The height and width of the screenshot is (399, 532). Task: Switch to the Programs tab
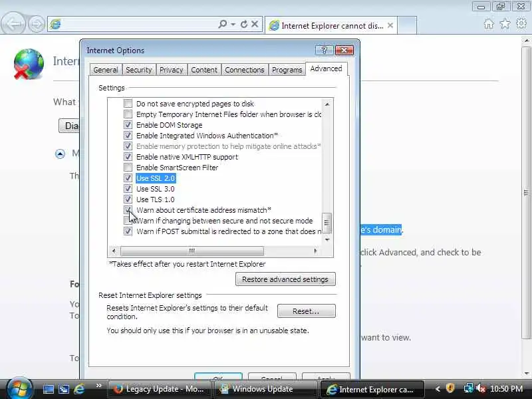(287, 70)
